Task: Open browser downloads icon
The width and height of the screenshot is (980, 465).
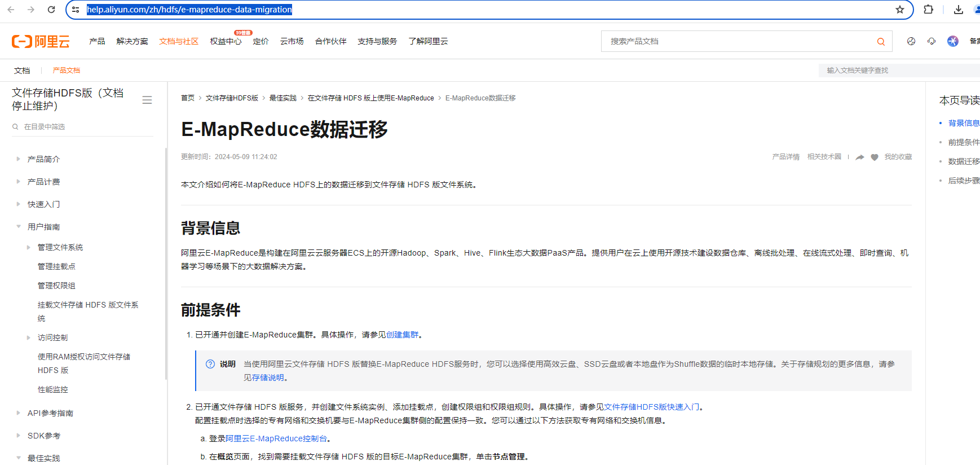Action: 958,10
